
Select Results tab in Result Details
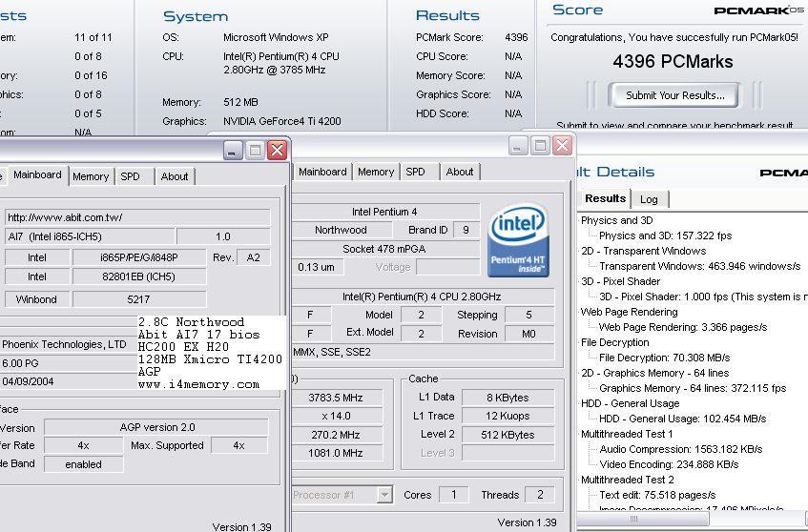(605, 199)
